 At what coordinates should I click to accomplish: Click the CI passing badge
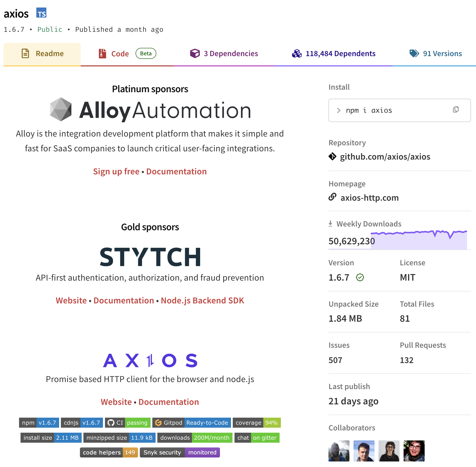[x=128, y=423]
